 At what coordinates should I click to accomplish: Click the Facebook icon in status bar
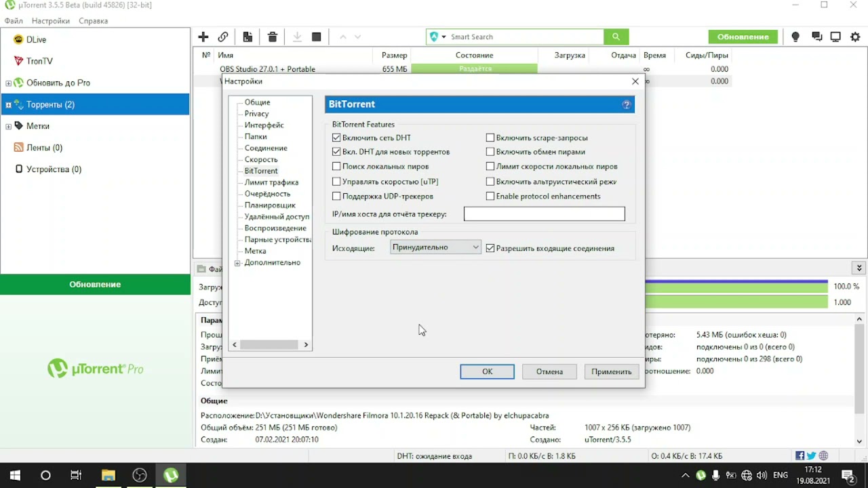tap(800, 456)
